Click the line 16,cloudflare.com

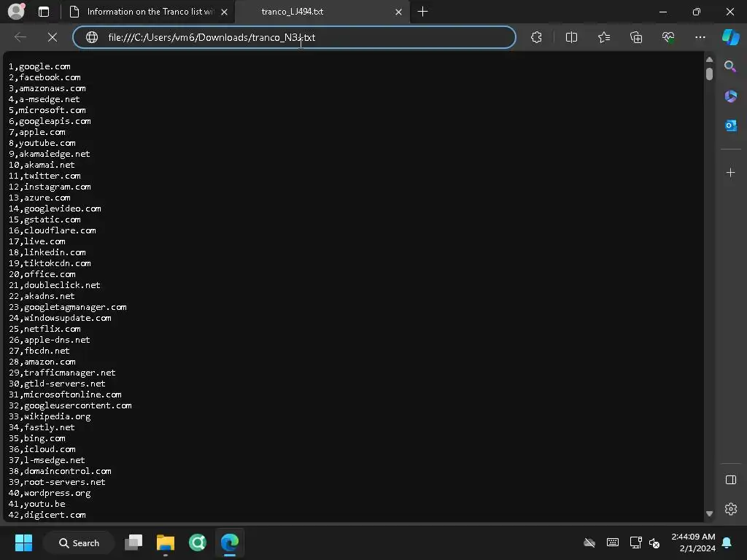(53, 230)
